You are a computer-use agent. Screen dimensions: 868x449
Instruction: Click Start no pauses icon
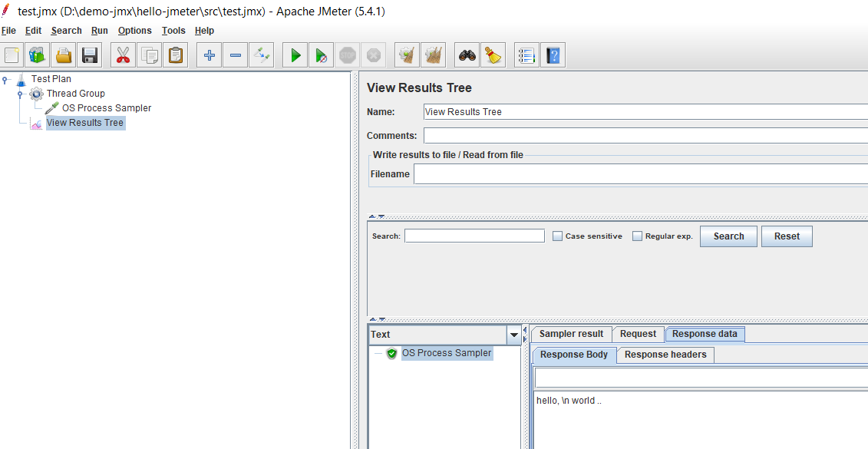pos(321,54)
